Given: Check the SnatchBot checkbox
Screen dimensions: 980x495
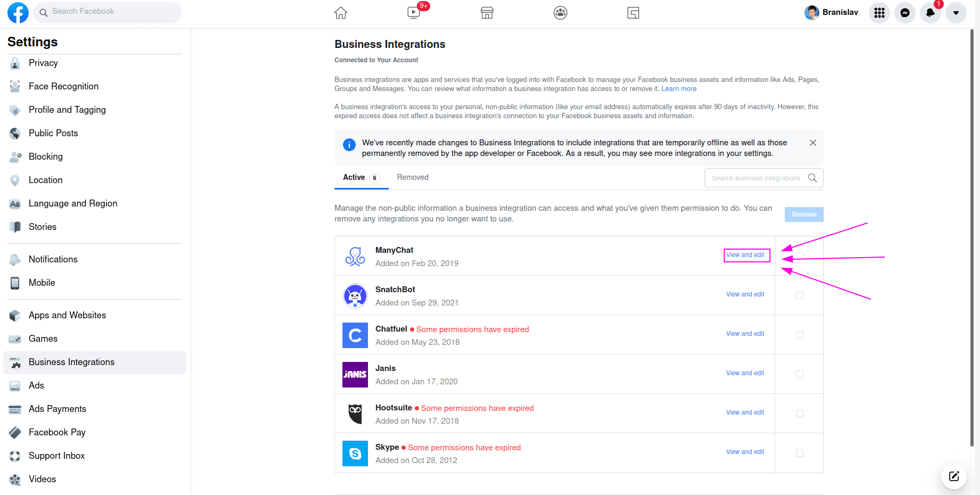Looking at the screenshot, I should tap(800, 295).
